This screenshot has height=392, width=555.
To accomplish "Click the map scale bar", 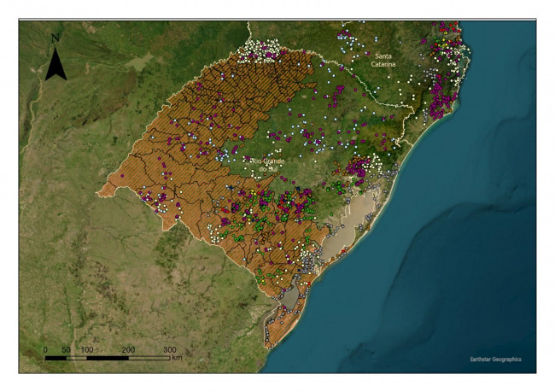I will (108, 358).
